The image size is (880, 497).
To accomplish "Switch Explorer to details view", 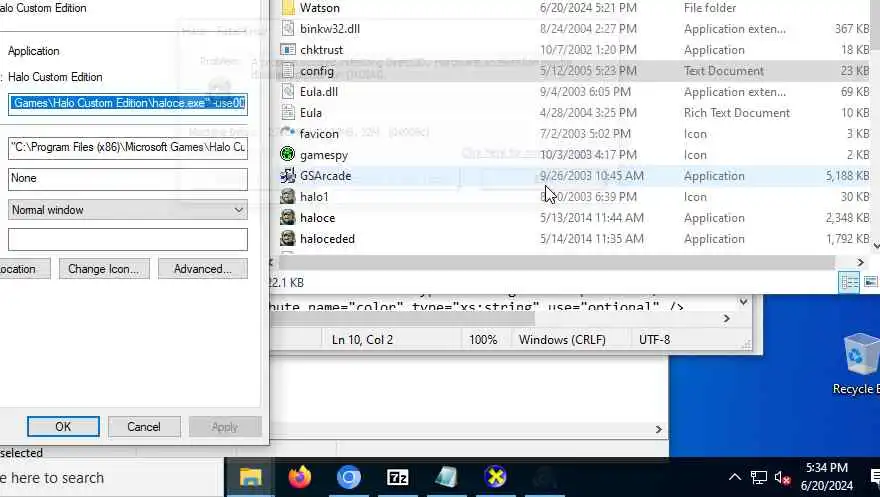I will pyautogui.click(x=849, y=282).
